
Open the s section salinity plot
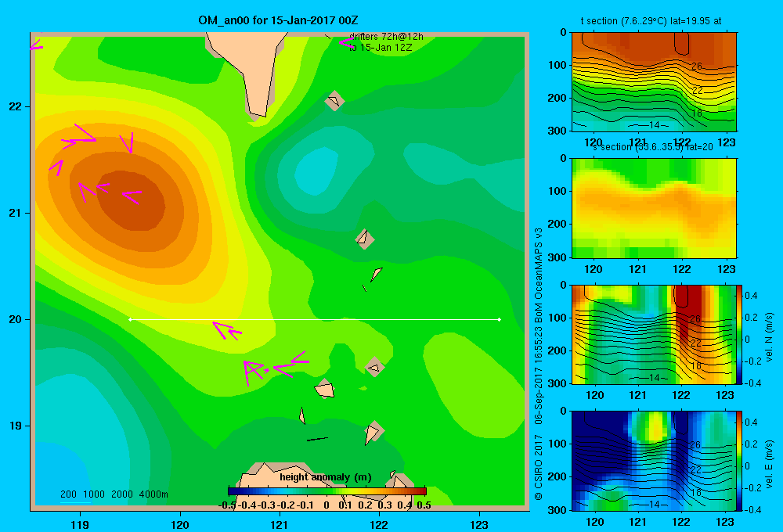pyautogui.click(x=654, y=208)
